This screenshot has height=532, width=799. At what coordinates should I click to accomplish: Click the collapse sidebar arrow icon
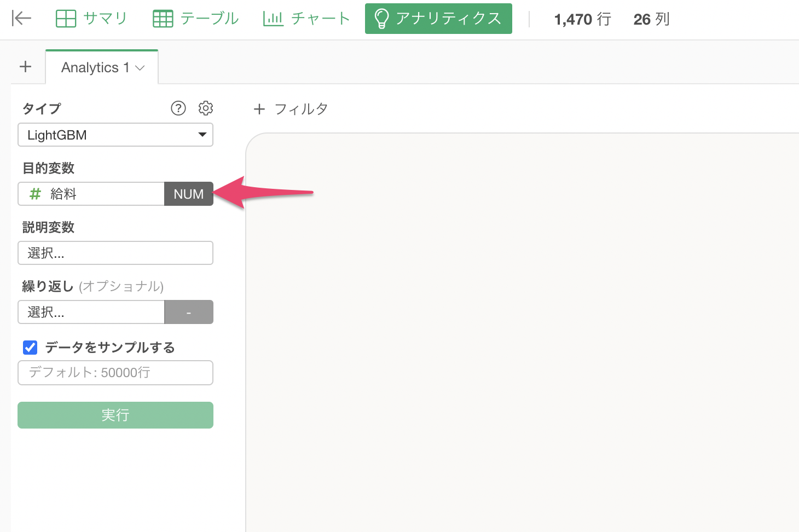coord(21,19)
